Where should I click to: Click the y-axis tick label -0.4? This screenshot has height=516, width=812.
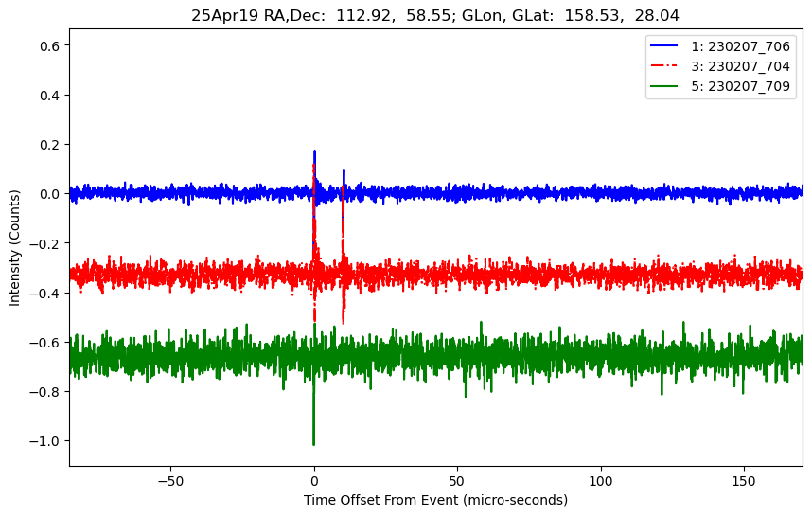pos(45,294)
